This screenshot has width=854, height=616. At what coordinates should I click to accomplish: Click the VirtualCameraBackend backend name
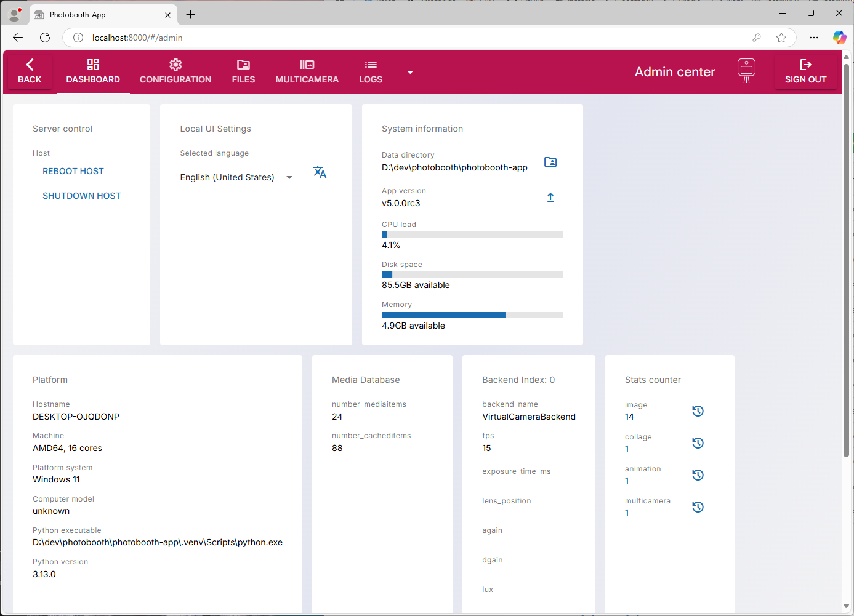529,417
